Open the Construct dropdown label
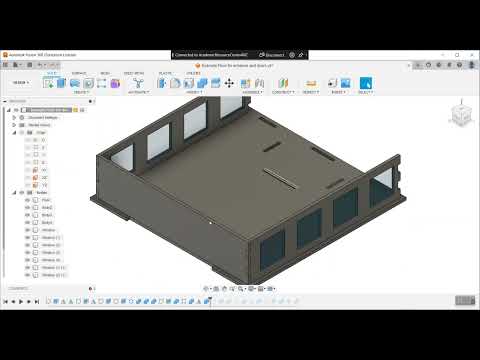Image resolution: width=480 pixels, height=360 pixels. 283,92
